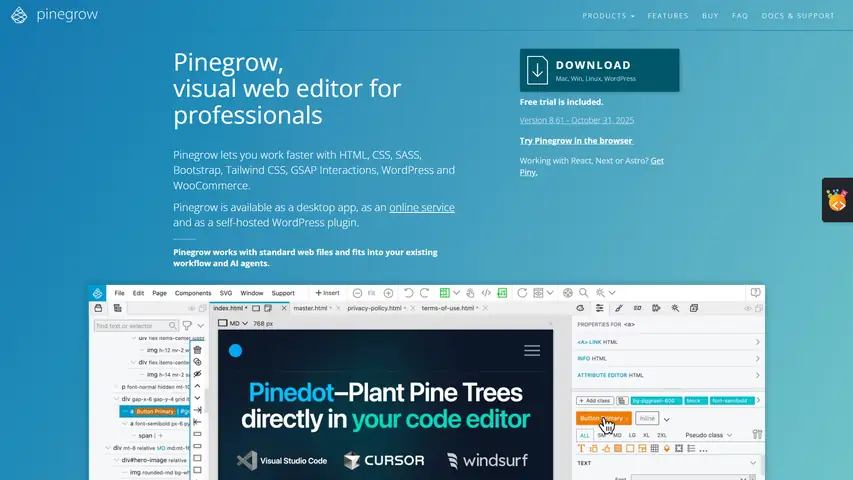Viewport: 853px width, 480px height.
Task: Switch to the privacy-policy.html tab
Action: coord(376,308)
